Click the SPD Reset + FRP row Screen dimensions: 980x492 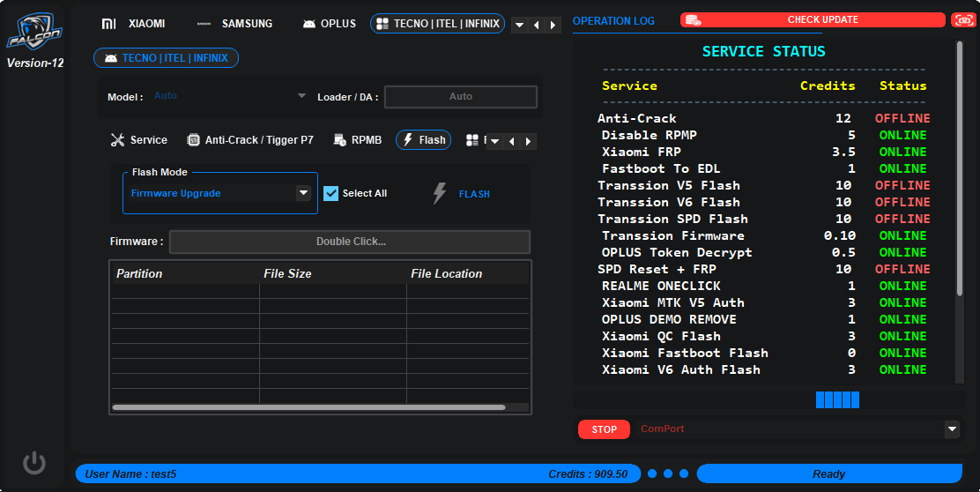(x=764, y=269)
